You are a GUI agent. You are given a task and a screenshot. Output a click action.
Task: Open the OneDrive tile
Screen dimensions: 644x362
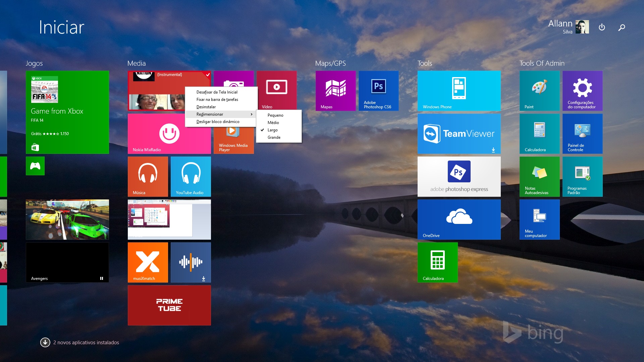click(459, 219)
